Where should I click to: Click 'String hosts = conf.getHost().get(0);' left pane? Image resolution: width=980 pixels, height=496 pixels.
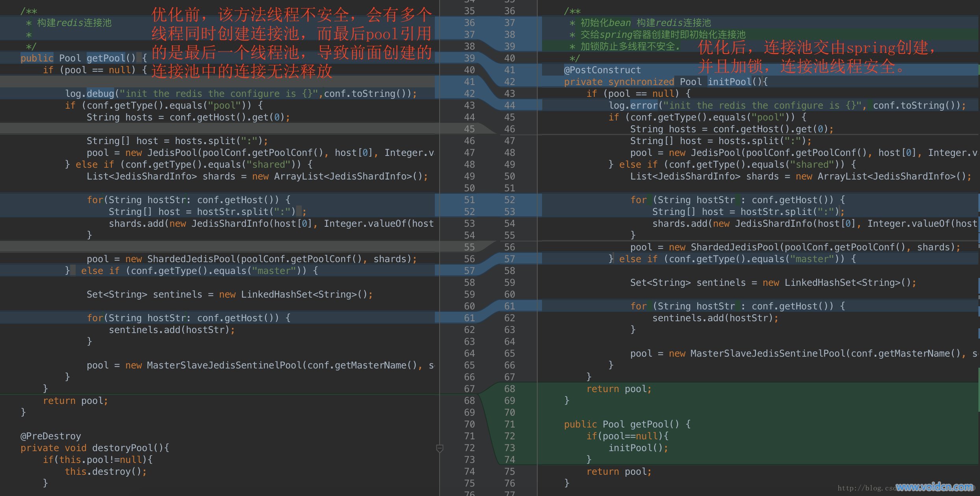[x=188, y=117]
